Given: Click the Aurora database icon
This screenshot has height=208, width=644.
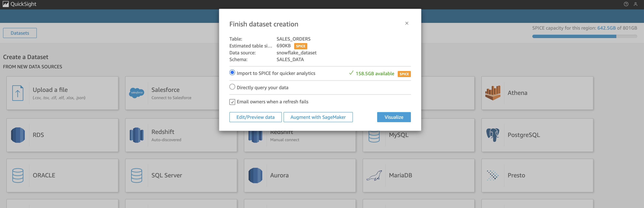Looking at the screenshot, I should click(255, 176).
